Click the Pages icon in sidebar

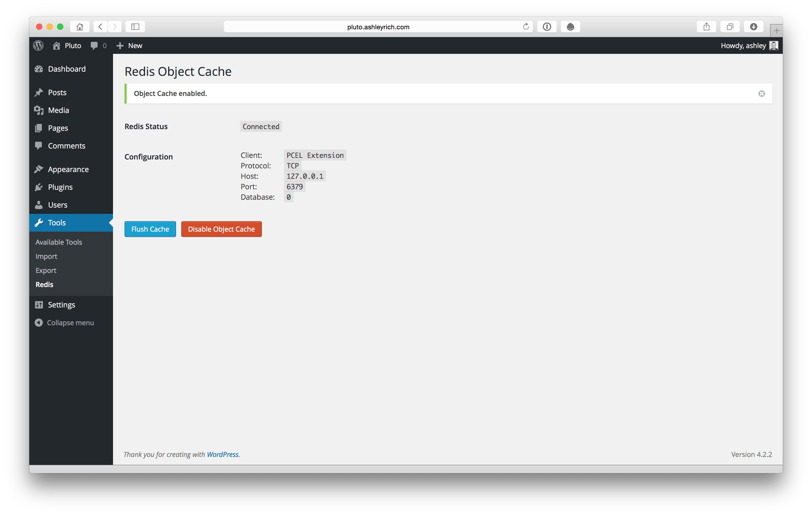pyautogui.click(x=39, y=128)
